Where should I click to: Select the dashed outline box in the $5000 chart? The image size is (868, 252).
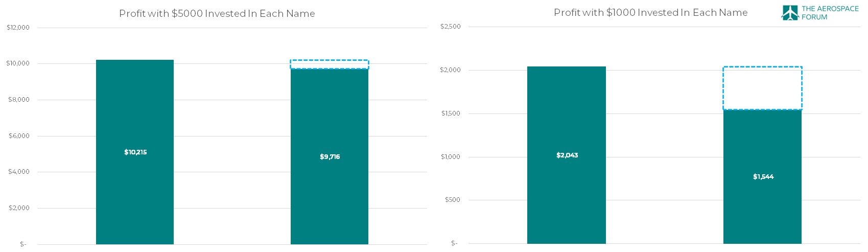(x=330, y=64)
